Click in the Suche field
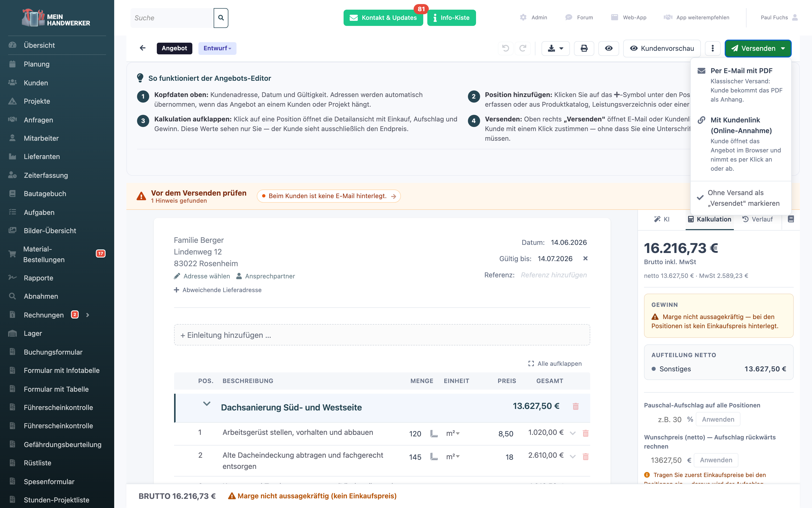Viewport: 812px width, 508px height. 172,18
